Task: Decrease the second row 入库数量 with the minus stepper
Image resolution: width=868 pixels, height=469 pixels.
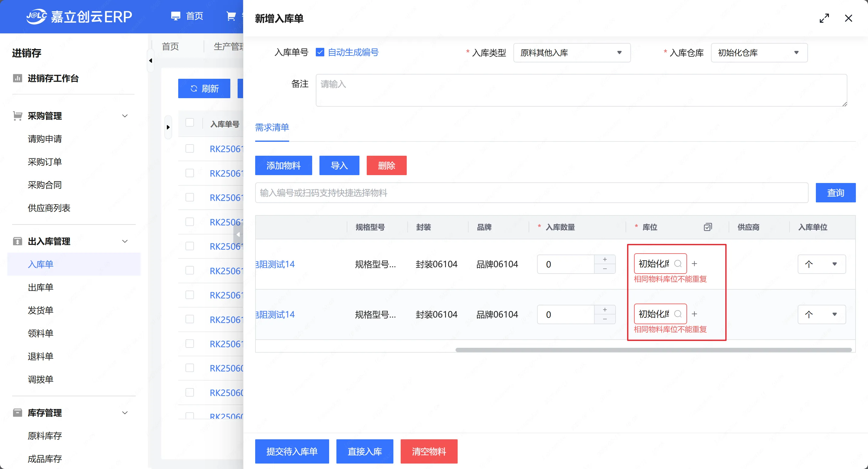Action: click(x=605, y=319)
